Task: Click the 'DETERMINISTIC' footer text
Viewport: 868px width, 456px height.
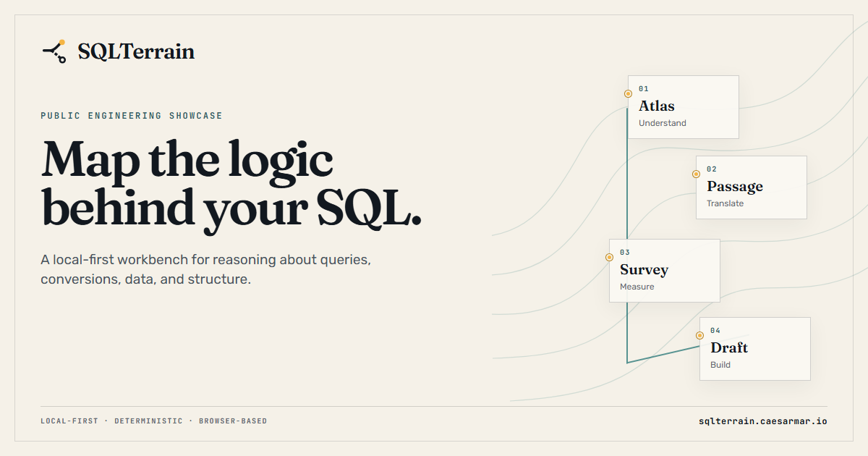Action: click(148, 421)
